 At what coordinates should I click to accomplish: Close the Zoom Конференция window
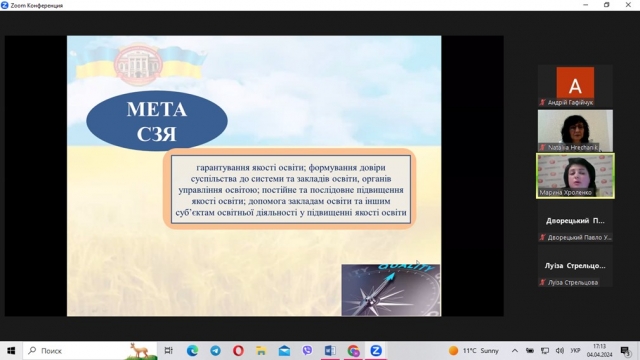[628, 5]
